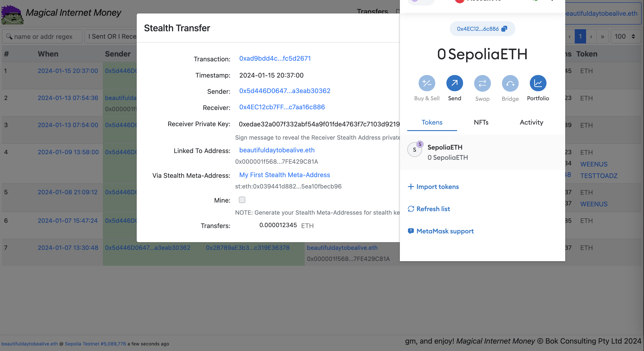
Task: Select the Tokens tab in MetaMask
Action: [x=432, y=122]
